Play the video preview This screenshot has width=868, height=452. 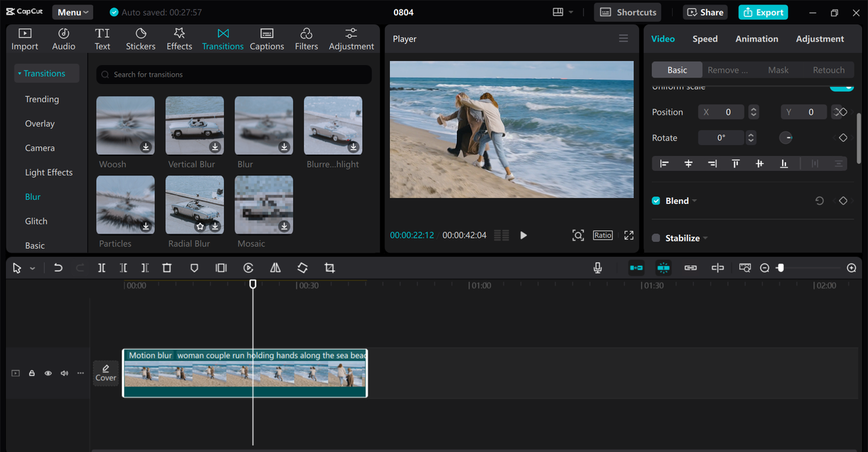[x=524, y=235]
